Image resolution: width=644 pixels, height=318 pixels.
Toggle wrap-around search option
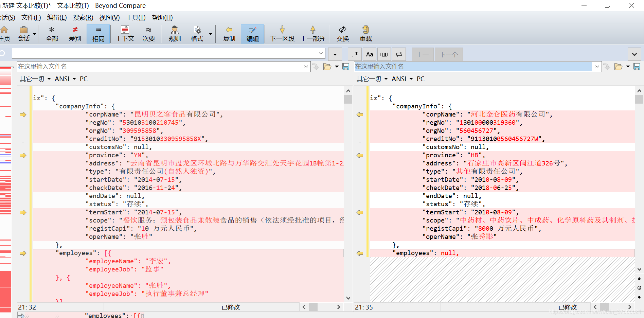(399, 54)
